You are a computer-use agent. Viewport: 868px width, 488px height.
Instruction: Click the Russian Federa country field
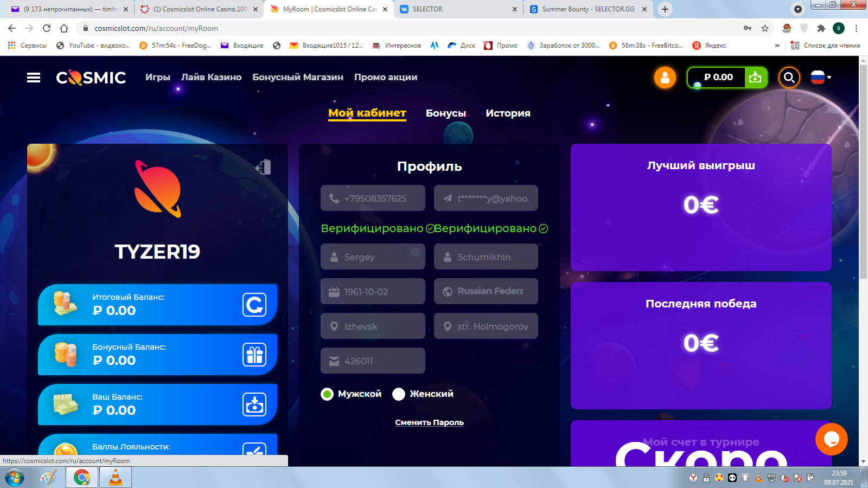pos(486,292)
